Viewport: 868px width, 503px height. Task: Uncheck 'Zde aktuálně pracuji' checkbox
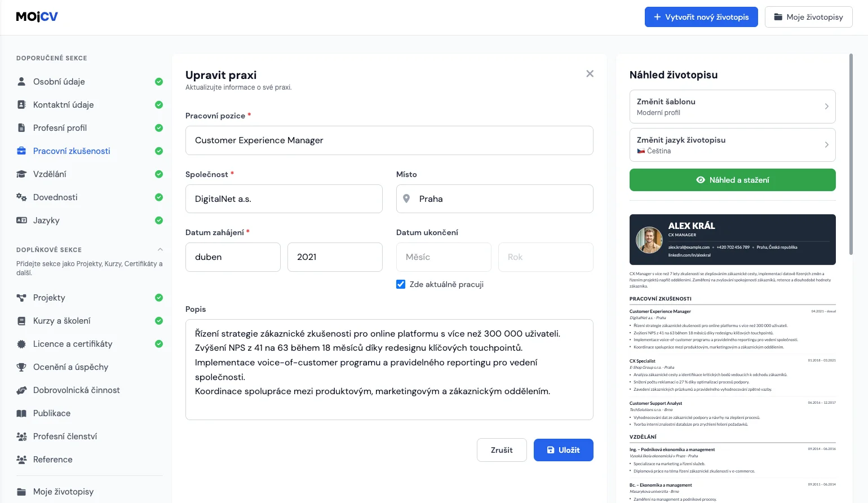coord(401,284)
